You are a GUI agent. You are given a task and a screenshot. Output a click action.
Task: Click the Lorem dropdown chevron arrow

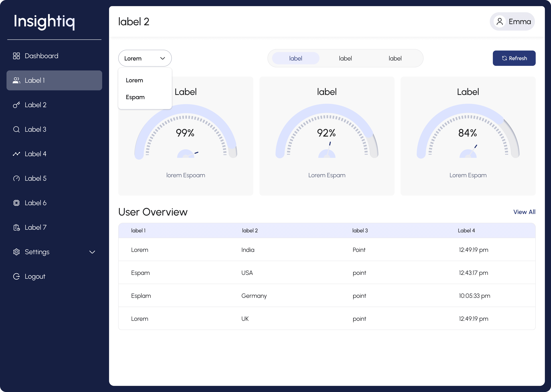[x=163, y=58]
